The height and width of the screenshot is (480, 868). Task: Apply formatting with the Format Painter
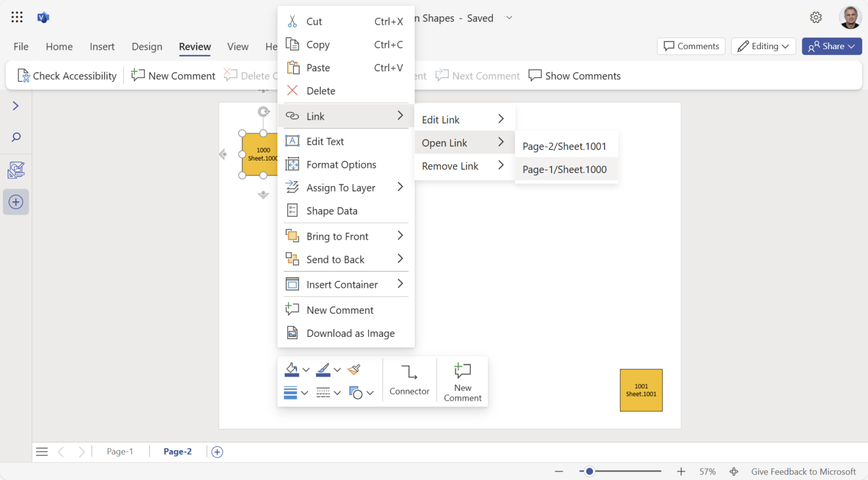coord(354,369)
